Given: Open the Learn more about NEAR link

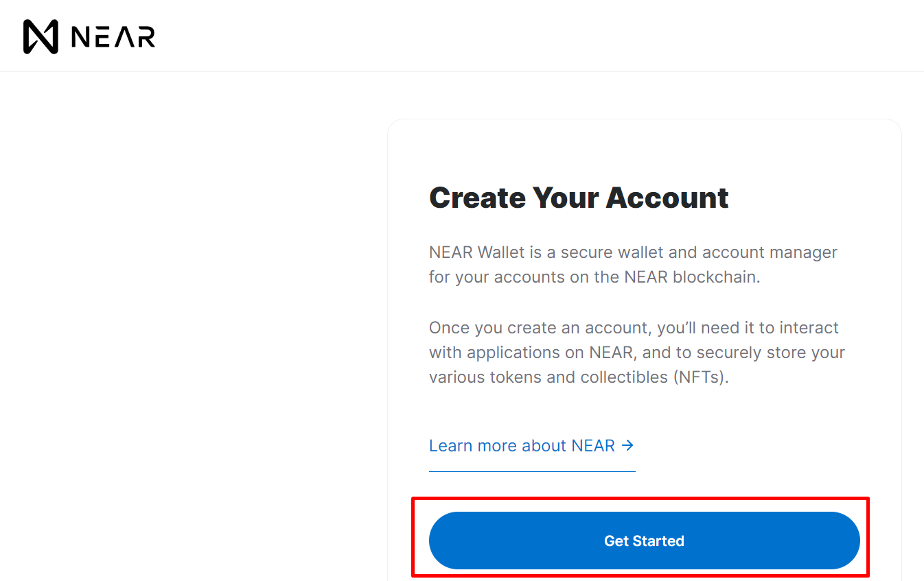Looking at the screenshot, I should pos(522,446).
